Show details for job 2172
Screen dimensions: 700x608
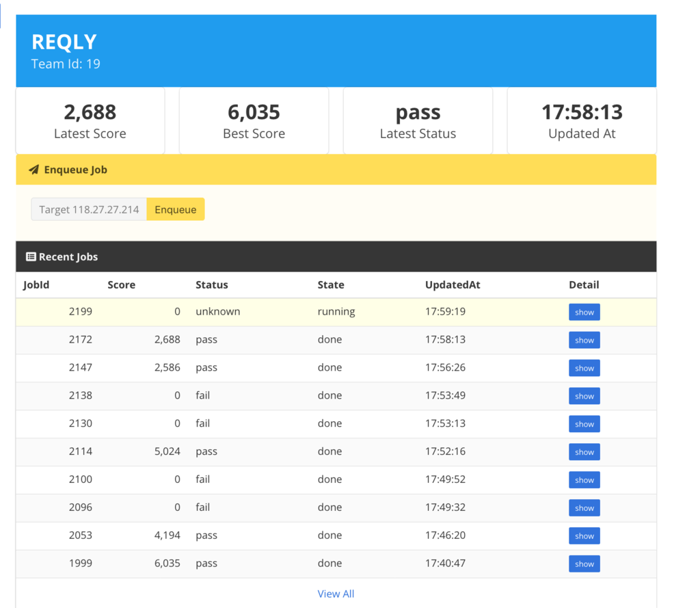(584, 341)
